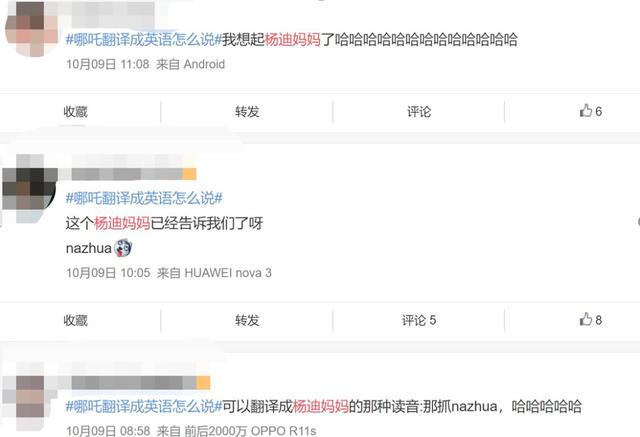640x437 pixels.
Task: Click 转发 on the first post
Action: click(247, 111)
